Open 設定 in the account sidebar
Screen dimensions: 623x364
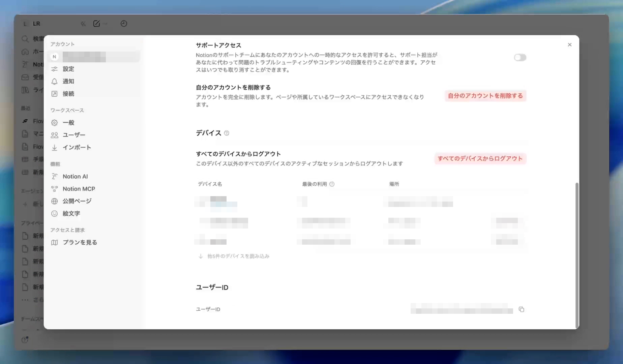[x=93, y=69]
